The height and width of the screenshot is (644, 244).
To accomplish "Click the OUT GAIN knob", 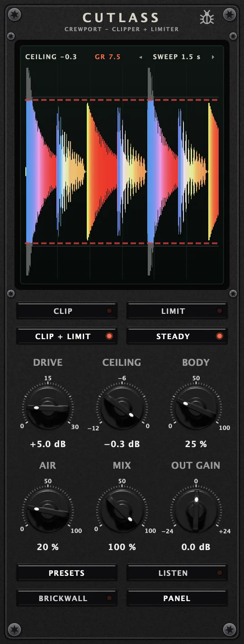I will (x=196, y=510).
